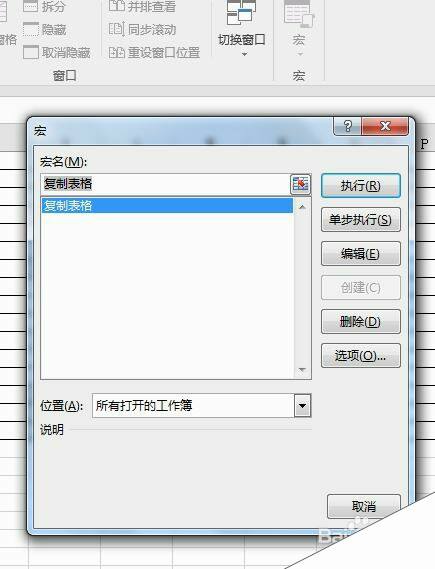435x569 pixels.
Task: Cancel the macro dialog with 取消
Action: click(364, 506)
